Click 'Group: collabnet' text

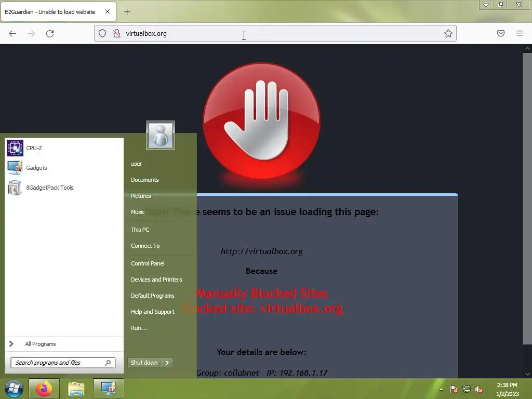[228, 373]
